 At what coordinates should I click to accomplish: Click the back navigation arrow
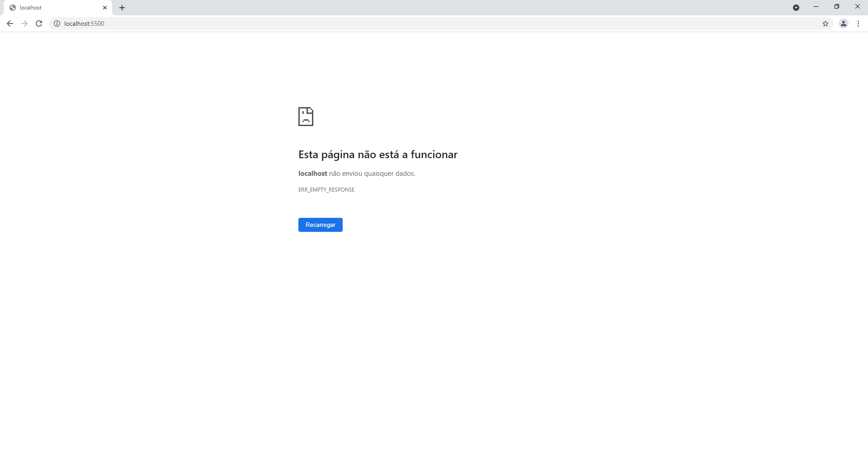[10, 23]
